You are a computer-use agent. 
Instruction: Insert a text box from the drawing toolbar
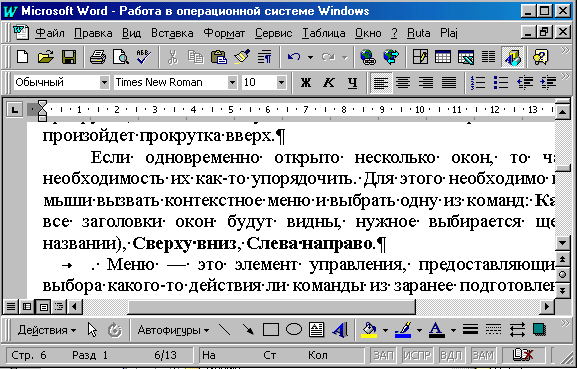[x=316, y=330]
